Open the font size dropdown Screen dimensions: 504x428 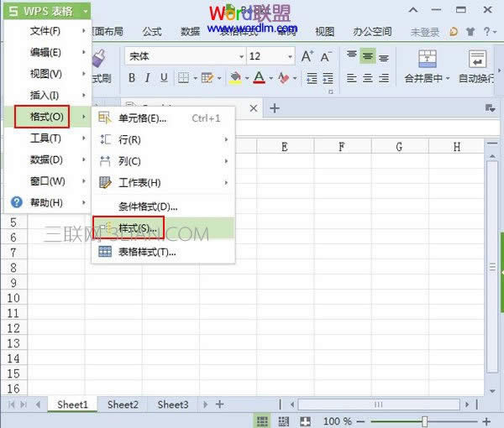(270, 56)
